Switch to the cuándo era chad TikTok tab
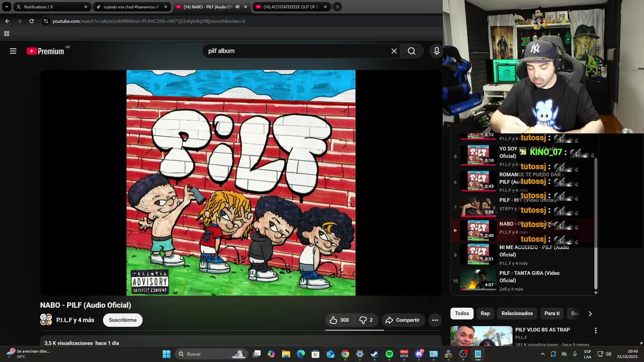Image resolution: width=644 pixels, height=362 pixels. point(131,7)
